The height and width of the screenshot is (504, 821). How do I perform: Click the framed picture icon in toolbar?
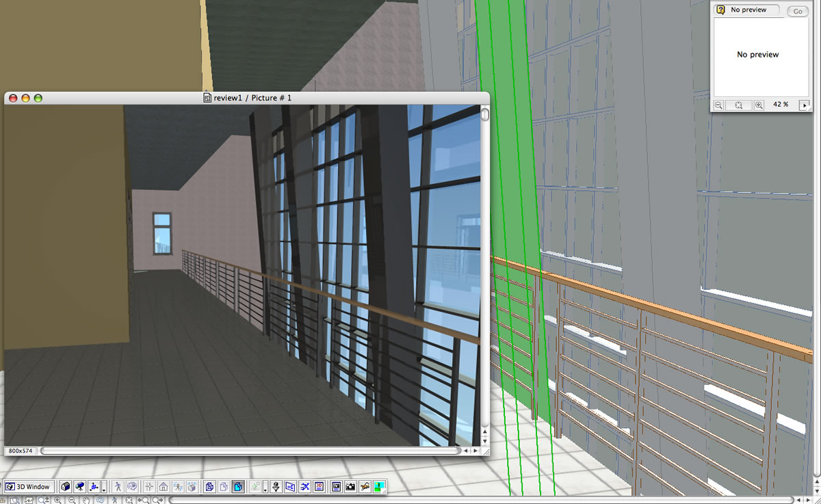pyautogui.click(x=336, y=487)
